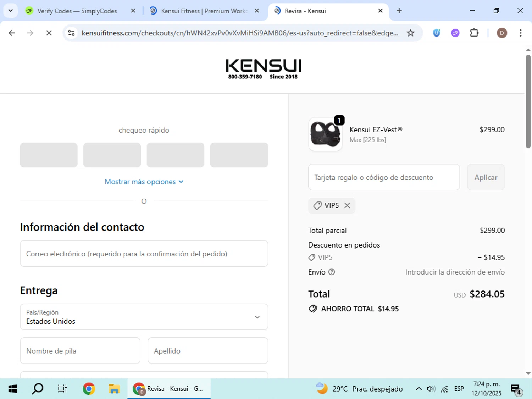This screenshot has width=532, height=399.
Task: Click the ESP language indicator
Action: coord(459,389)
